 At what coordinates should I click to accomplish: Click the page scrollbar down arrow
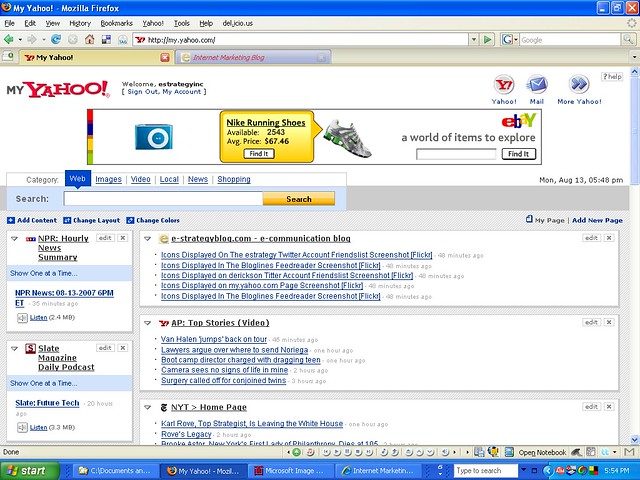point(634,440)
